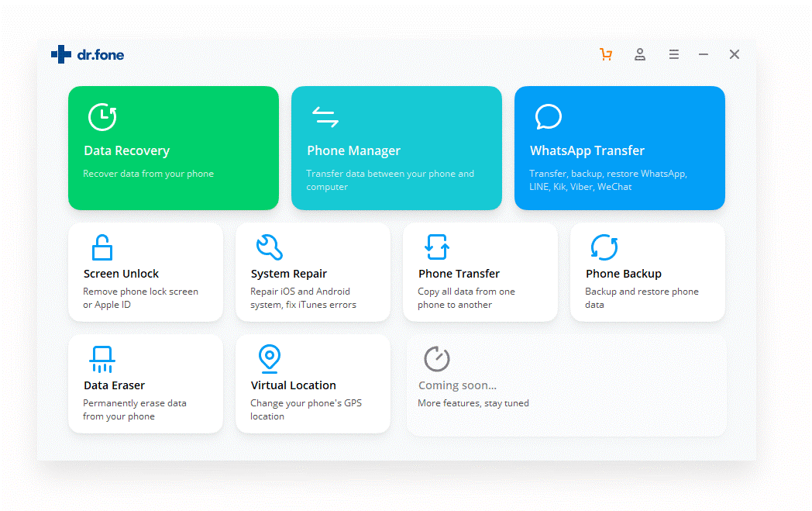
Task: Open the hamburger menu icon
Action: [x=674, y=54]
